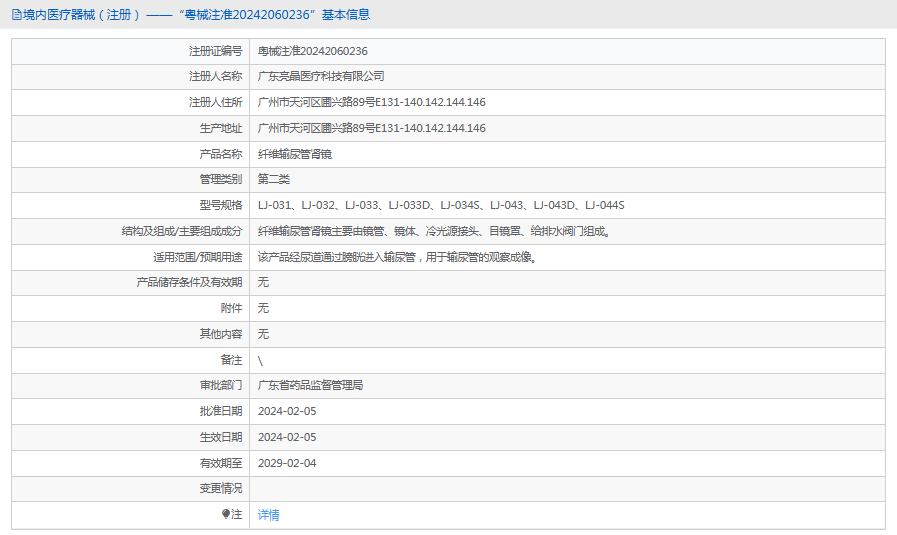Click the 产品储存条件及有效期 label
The height and width of the screenshot is (535, 897).
coord(189,282)
